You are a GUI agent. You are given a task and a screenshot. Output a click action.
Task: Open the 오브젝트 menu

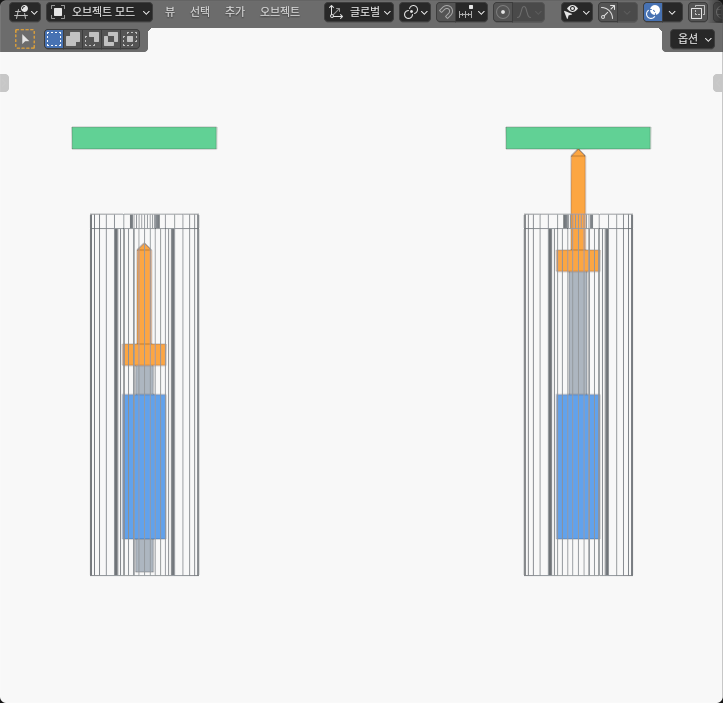(280, 12)
